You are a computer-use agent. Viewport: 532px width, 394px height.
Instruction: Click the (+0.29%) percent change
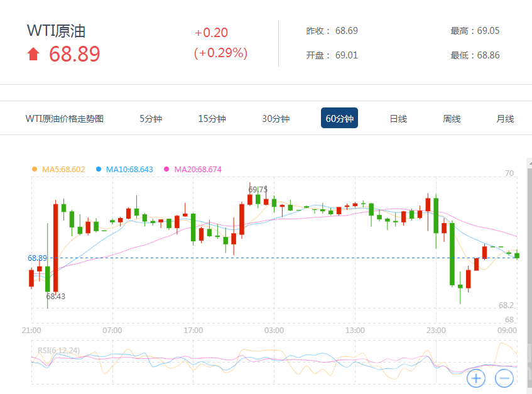tap(221, 53)
